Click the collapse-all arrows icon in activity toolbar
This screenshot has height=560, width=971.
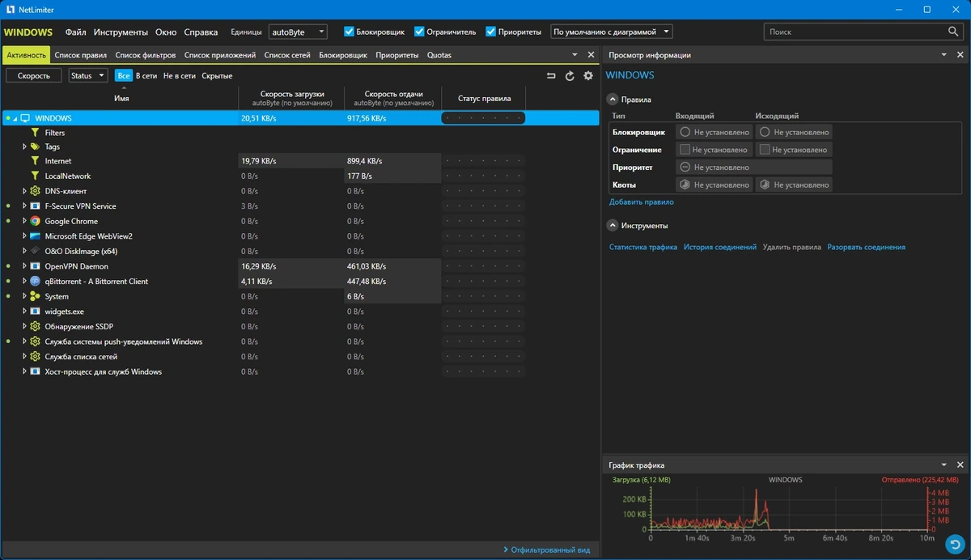point(551,76)
